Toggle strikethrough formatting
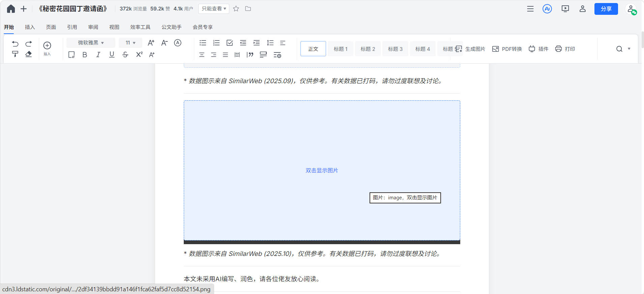Viewport: 644px width, 294px height. [x=125, y=55]
